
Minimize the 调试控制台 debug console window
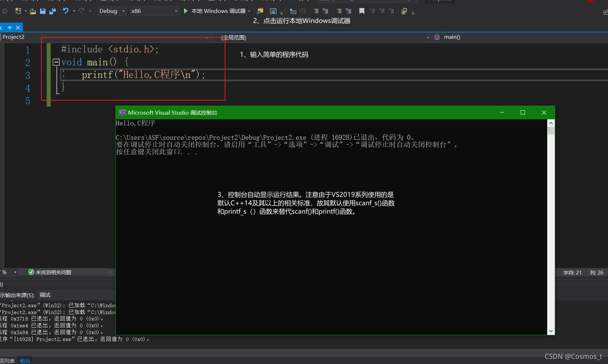(502, 112)
